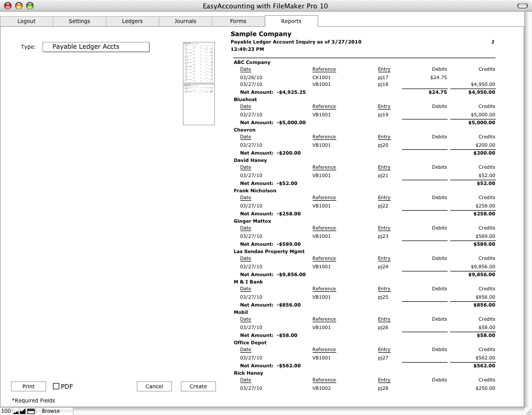The image size is (532, 415).
Task: Open the Journals tab
Action: (x=185, y=21)
